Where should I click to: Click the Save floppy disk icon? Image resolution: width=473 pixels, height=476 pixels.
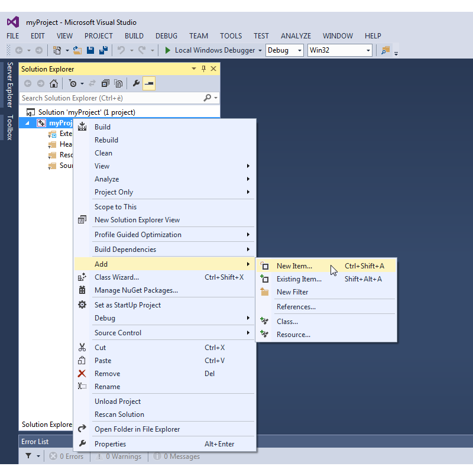pos(90,50)
